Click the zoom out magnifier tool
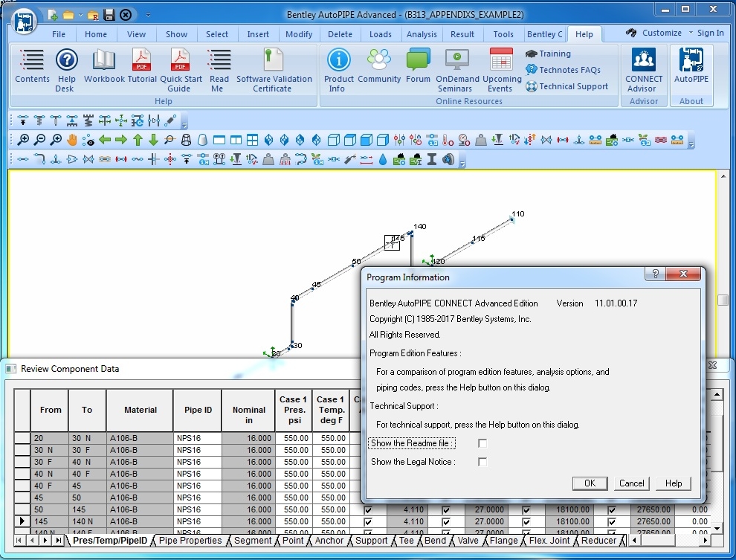This screenshot has height=560, width=736. point(39,139)
